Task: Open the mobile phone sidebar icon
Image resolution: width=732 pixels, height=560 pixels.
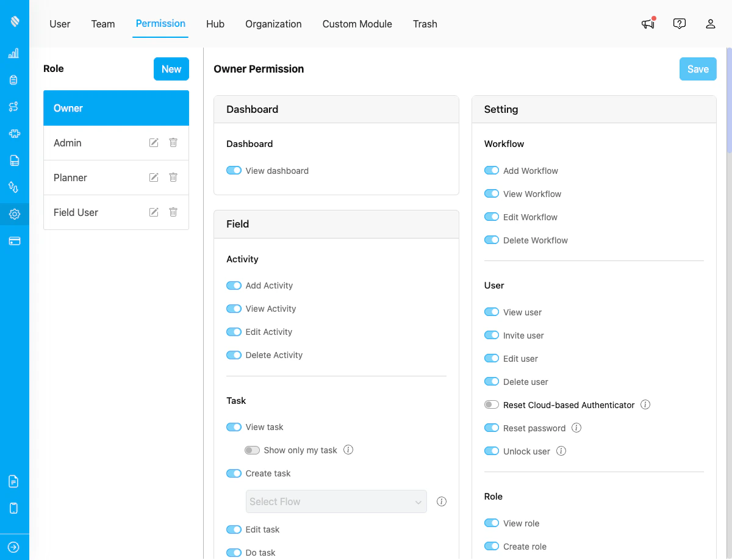Action: [14, 508]
